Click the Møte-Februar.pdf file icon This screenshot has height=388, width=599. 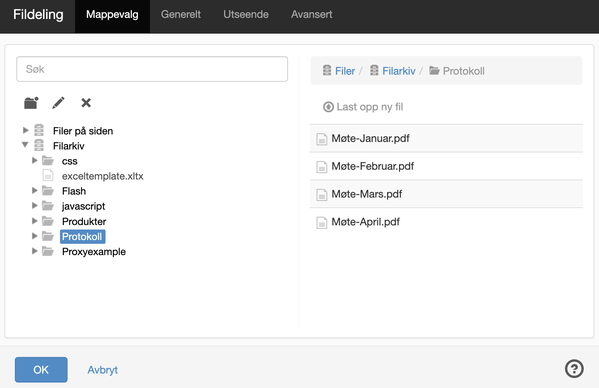click(x=322, y=167)
